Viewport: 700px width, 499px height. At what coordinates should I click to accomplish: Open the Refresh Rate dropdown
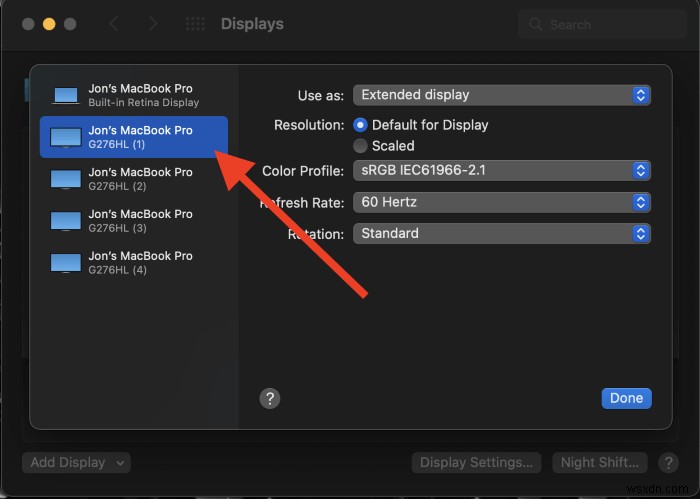click(x=502, y=202)
